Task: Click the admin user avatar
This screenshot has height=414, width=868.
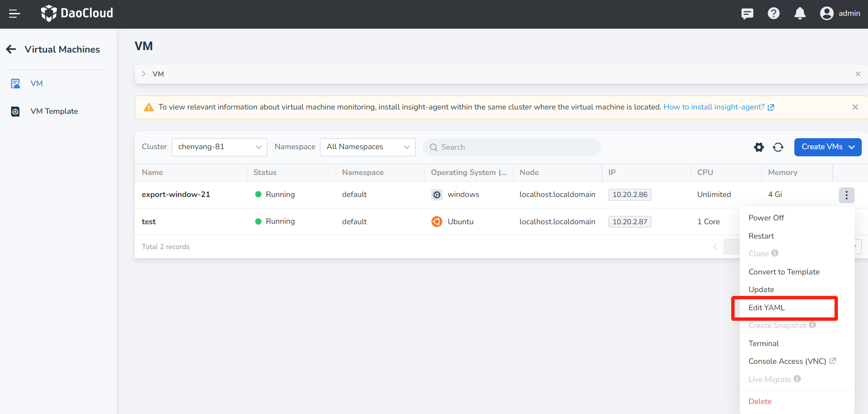Action: point(826,13)
